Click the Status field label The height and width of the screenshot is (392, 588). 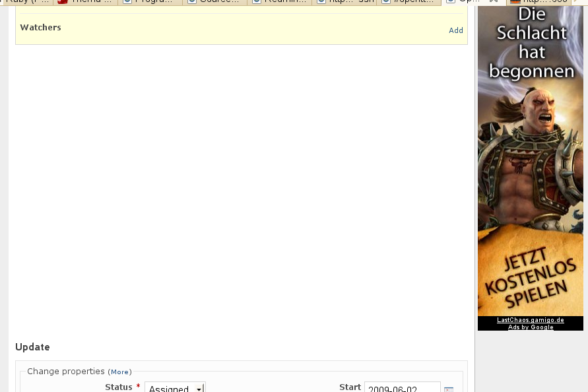point(119,387)
